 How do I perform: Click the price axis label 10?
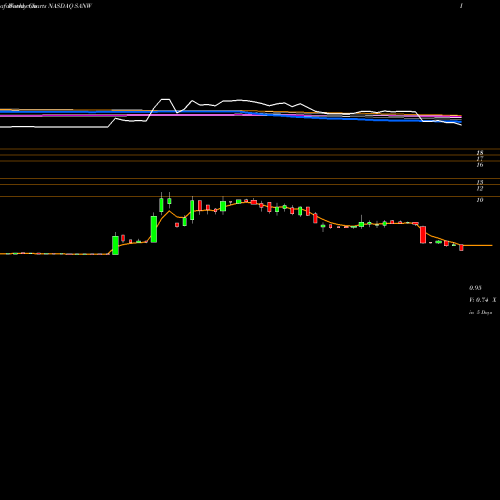(x=480, y=200)
